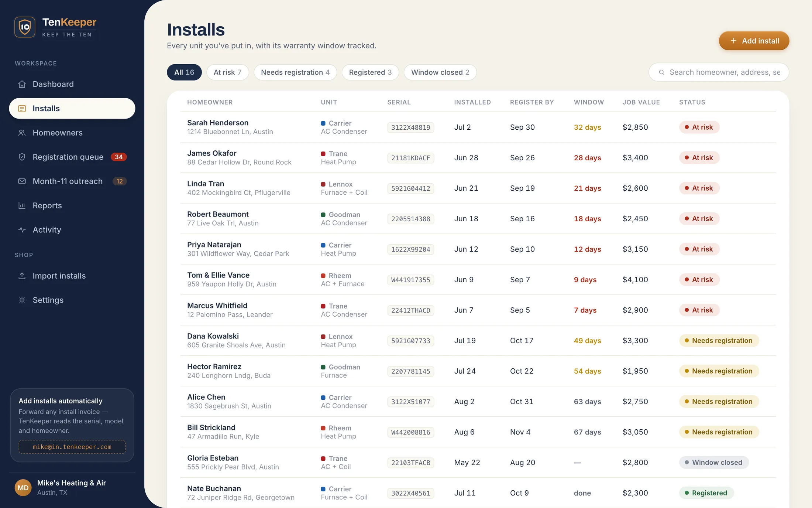The width and height of the screenshot is (812, 508).
Task: Click Dana Kowalski's Needs registration badge
Action: [x=719, y=341]
